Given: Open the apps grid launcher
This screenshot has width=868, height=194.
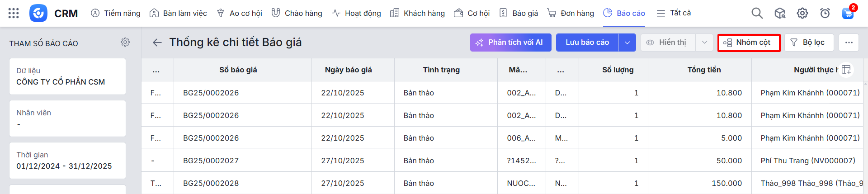Looking at the screenshot, I should 14,13.
